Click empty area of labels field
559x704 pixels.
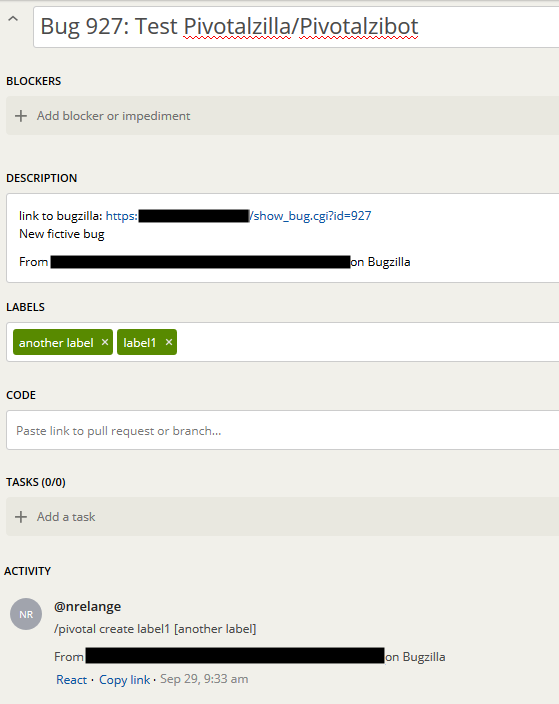point(368,342)
